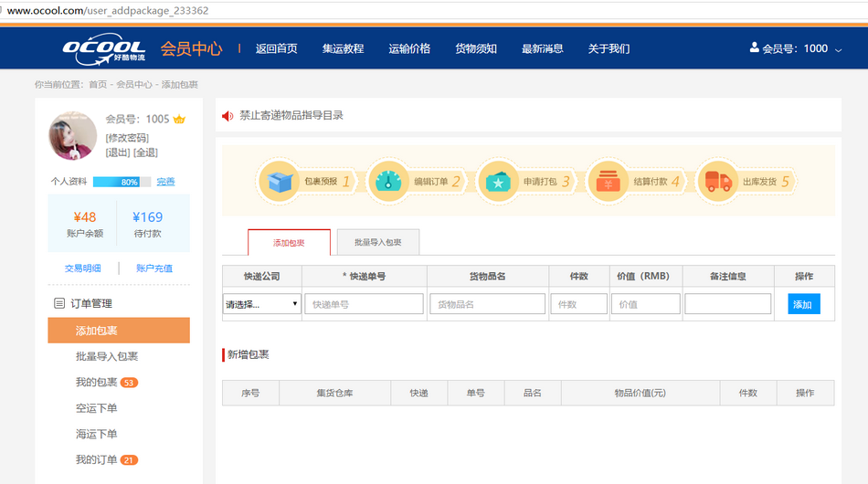Image resolution: width=868 pixels, height=484 pixels.
Task: Click the gold crown membership icon
Action: coord(179,119)
